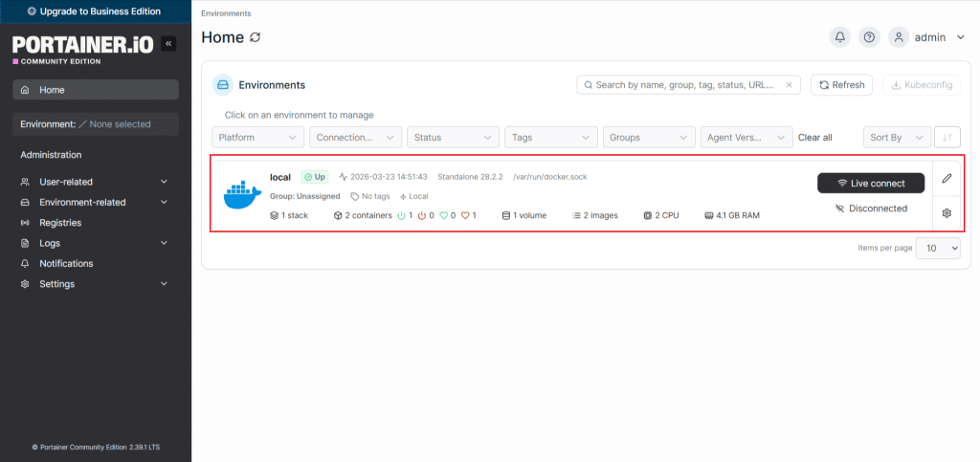This screenshot has height=462, width=980.
Task: Click the Home page refresh icon beside the title
Action: (x=255, y=37)
